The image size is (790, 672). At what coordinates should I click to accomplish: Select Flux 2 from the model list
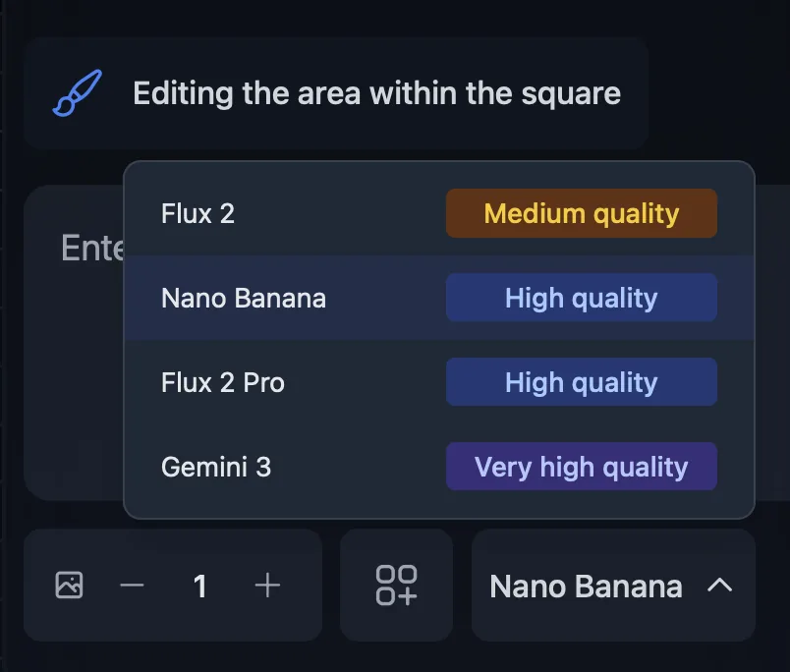pyautogui.click(x=197, y=213)
